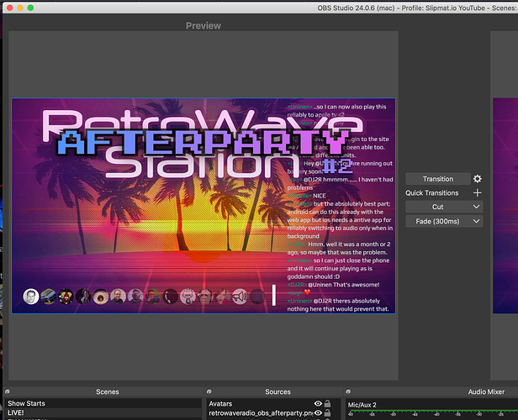Open the Cut quick transition dropdown arrow
This screenshot has height=420, width=518.
(x=476, y=207)
